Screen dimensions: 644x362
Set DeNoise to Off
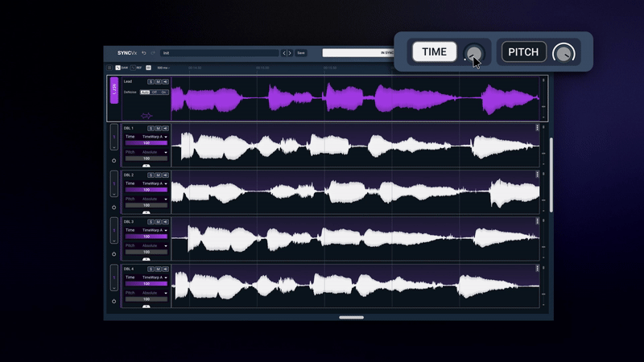pyautogui.click(x=155, y=93)
